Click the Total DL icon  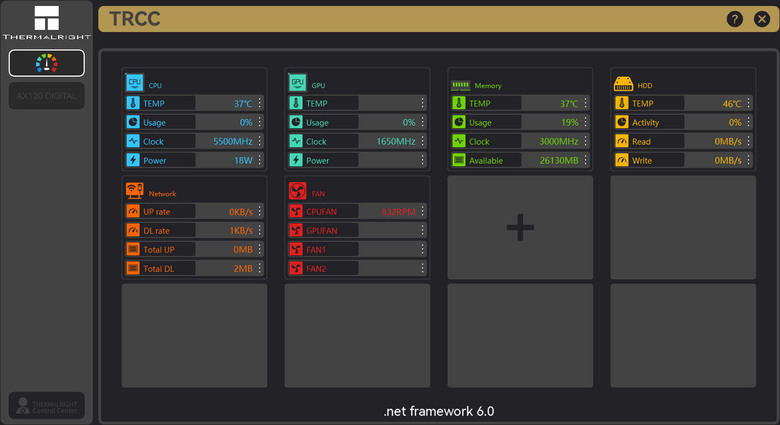(x=133, y=268)
